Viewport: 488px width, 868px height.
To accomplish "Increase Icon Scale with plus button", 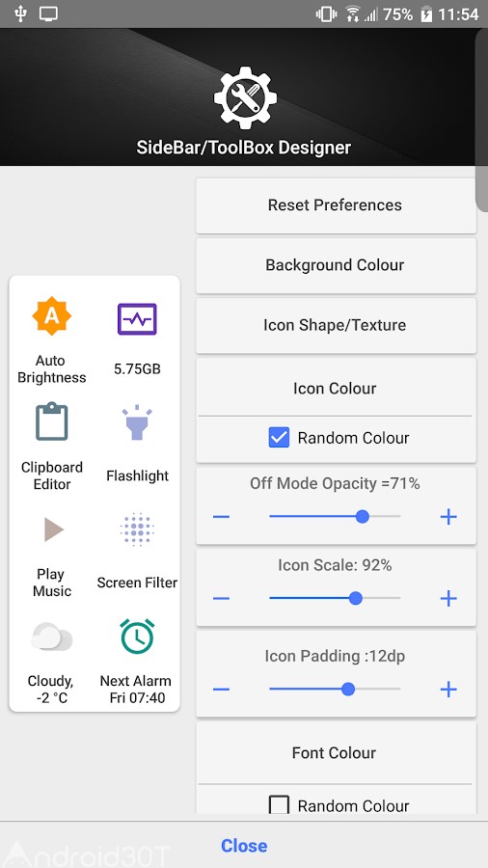I will [x=448, y=598].
